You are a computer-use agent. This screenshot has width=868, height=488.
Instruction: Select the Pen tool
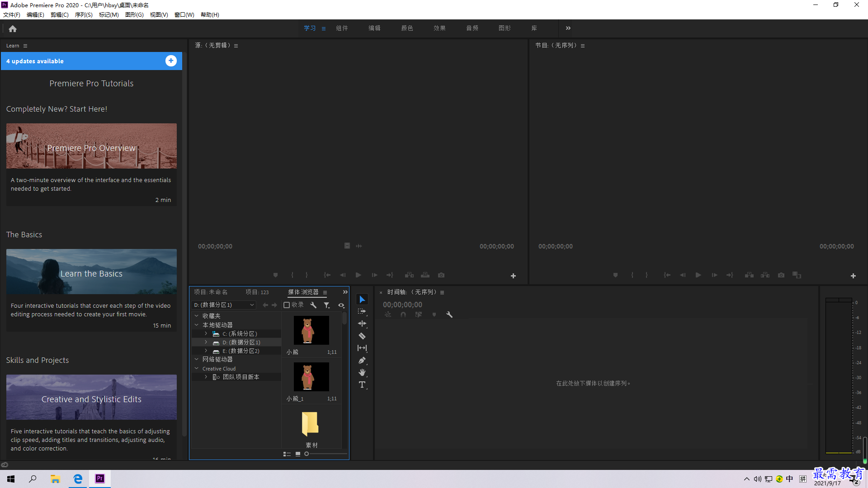point(362,360)
